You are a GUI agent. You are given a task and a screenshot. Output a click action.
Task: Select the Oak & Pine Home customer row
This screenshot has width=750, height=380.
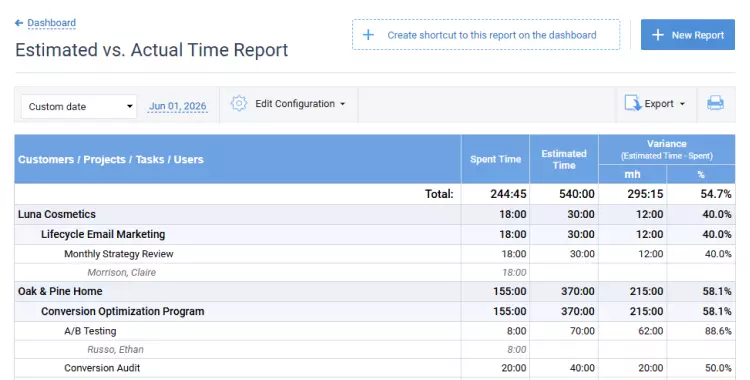click(375, 291)
